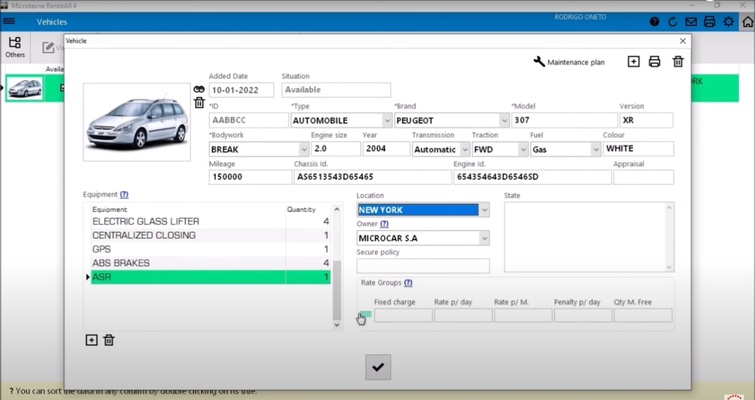Open settings gear icon in header

(729, 22)
